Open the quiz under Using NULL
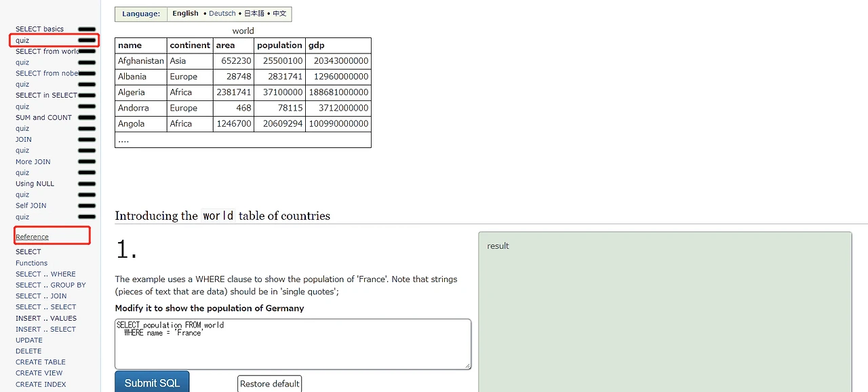868x392 pixels. (x=22, y=195)
